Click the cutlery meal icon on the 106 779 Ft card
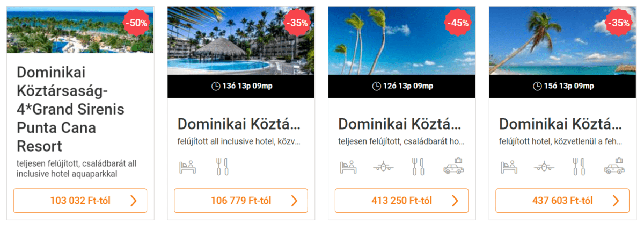 (x=222, y=166)
